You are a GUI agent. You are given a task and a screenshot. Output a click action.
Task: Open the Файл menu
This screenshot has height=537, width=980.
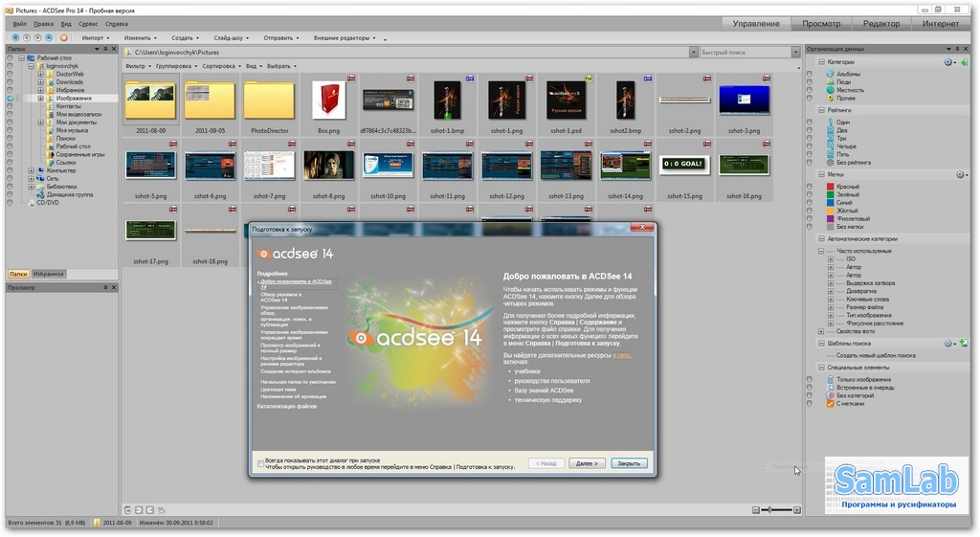pos(19,24)
